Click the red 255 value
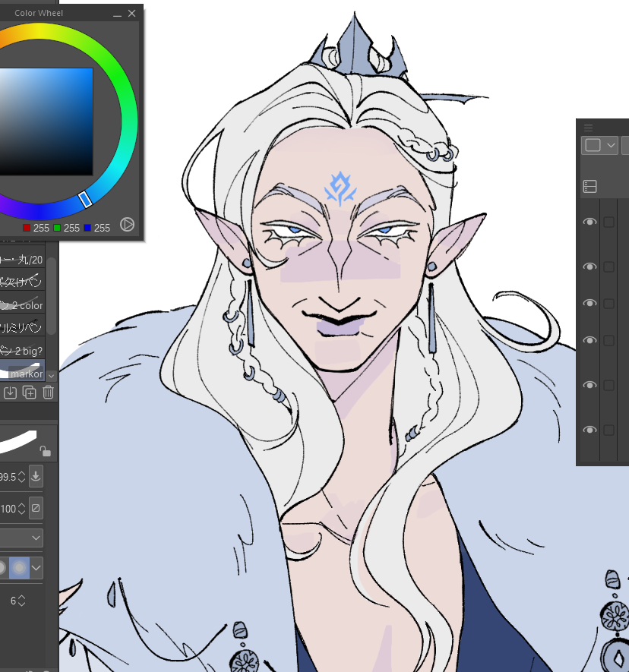Screen dimensions: 629x672 [x=41, y=228]
